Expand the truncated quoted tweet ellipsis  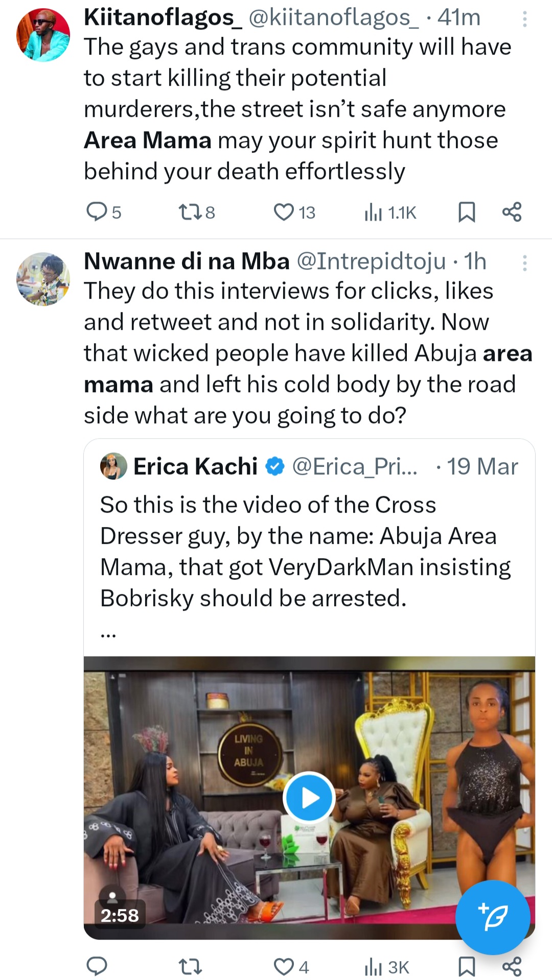tap(108, 634)
